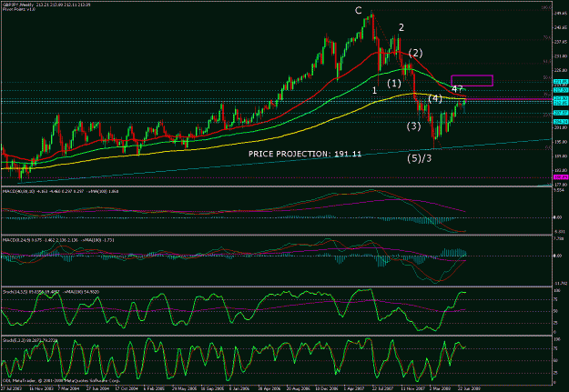The width and height of the screenshot is (569, 392).
Task: Click the 100.0 Fibonacci level label
Action: [546, 7]
